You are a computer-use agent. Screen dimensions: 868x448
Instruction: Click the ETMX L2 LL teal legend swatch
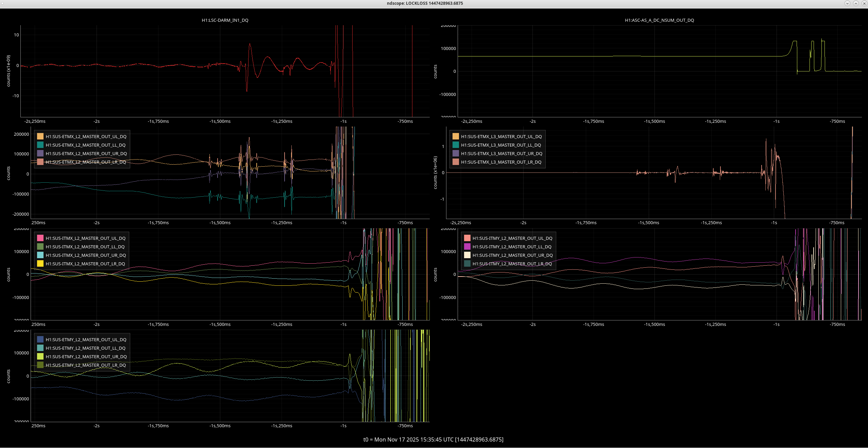[x=40, y=145]
